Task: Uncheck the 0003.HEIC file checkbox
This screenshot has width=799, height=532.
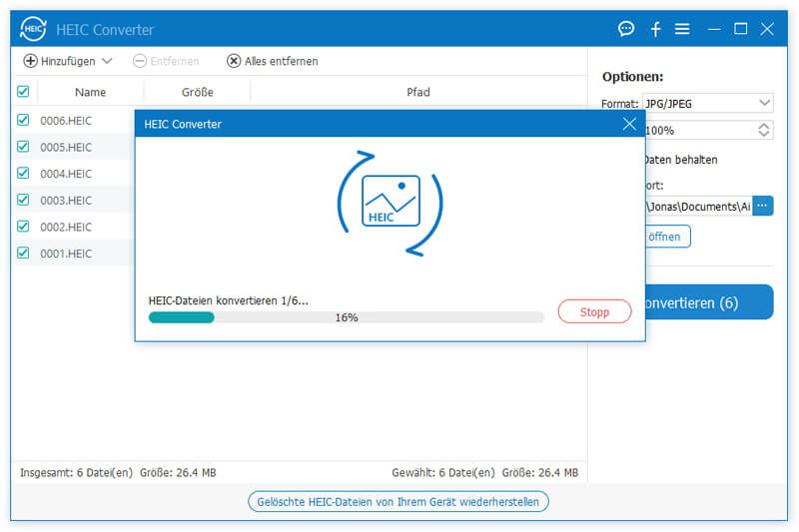Action: (x=23, y=200)
